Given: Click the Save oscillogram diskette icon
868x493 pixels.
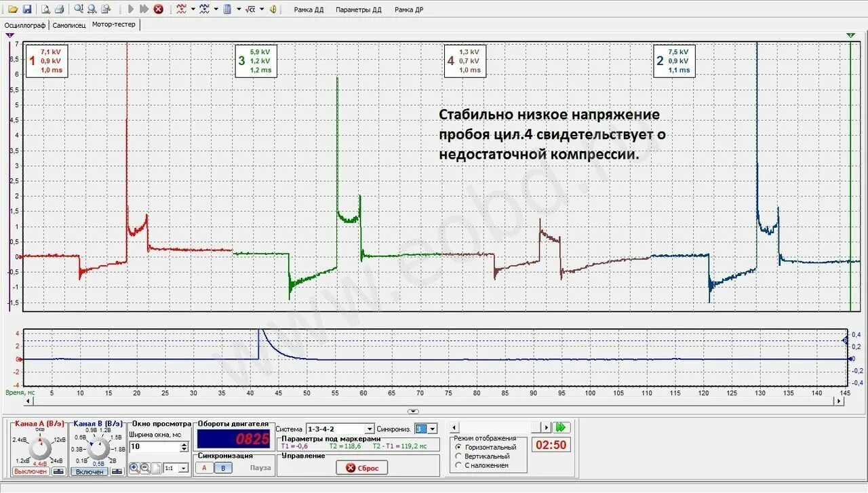Looking at the screenshot, I should pos(28,9).
